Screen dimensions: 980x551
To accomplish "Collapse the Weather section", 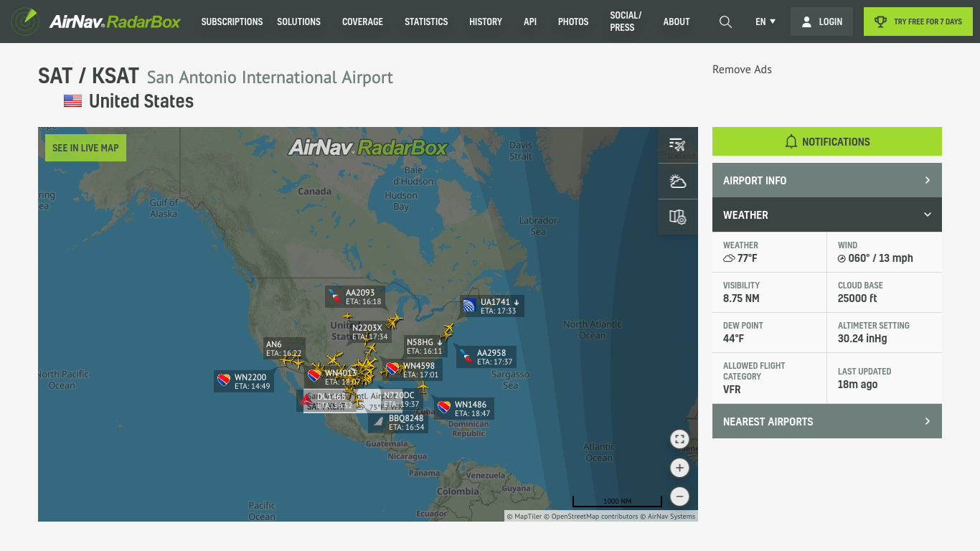I will (x=827, y=215).
